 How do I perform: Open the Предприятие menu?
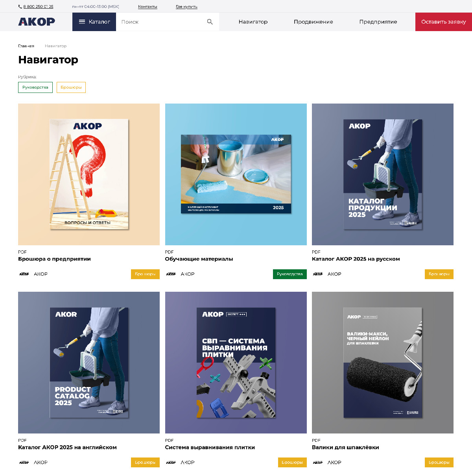378,22
